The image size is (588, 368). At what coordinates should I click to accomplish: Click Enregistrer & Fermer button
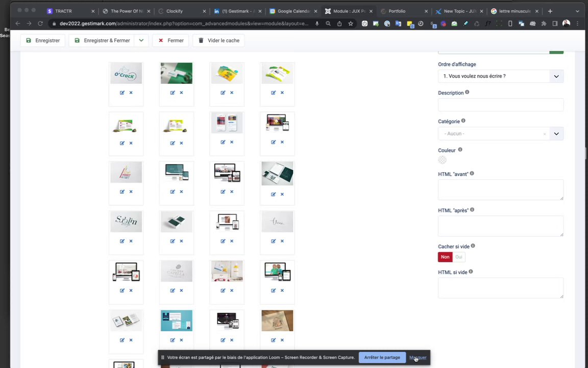102,40
